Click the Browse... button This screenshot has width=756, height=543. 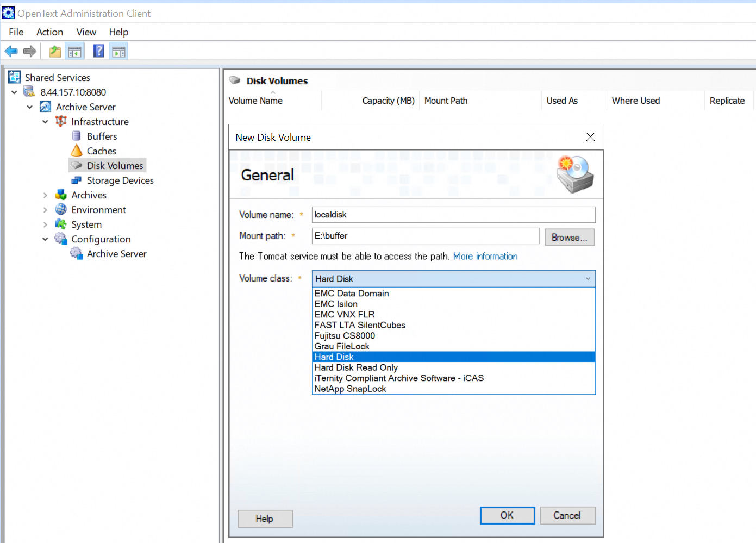[x=570, y=237]
